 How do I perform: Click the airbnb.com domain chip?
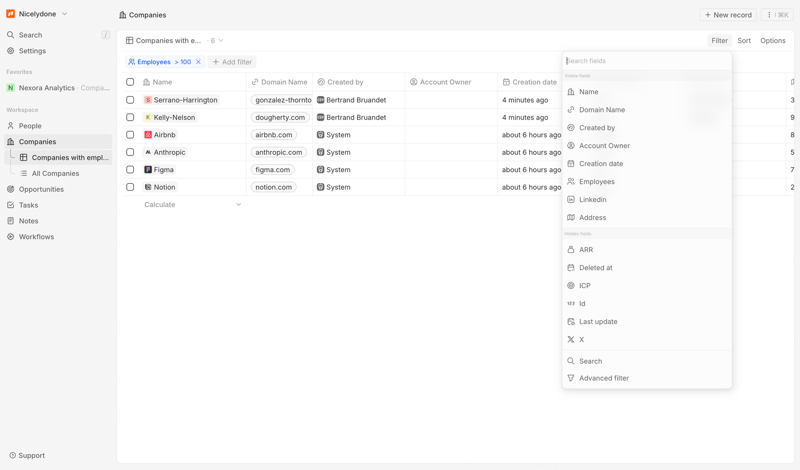click(x=274, y=135)
